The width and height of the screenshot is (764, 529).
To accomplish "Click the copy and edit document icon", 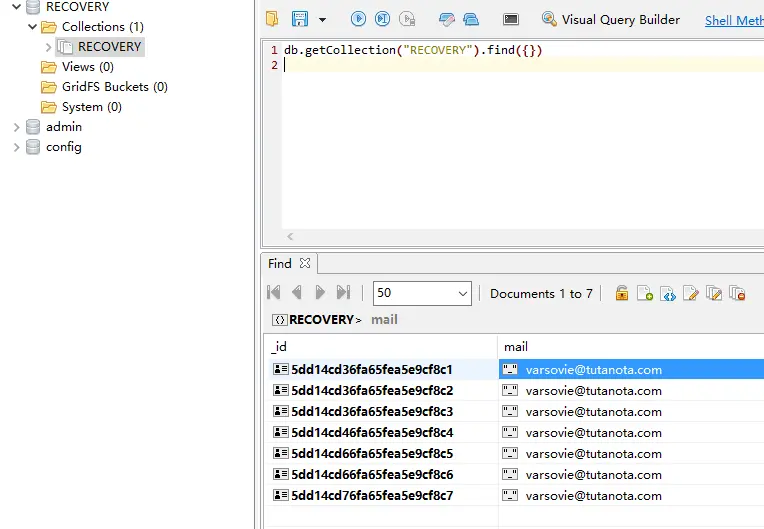I will [x=714, y=293].
